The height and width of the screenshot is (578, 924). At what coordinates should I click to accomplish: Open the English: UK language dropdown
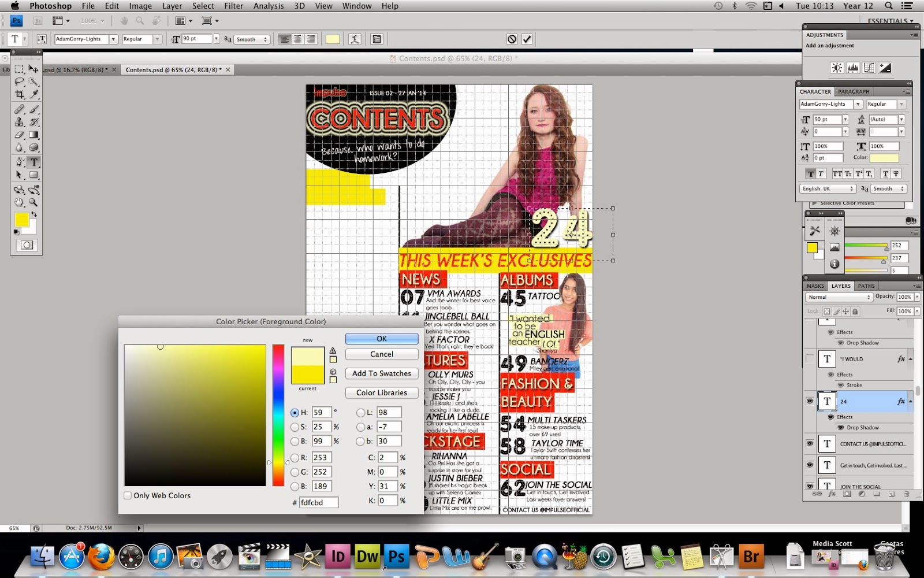(x=828, y=188)
